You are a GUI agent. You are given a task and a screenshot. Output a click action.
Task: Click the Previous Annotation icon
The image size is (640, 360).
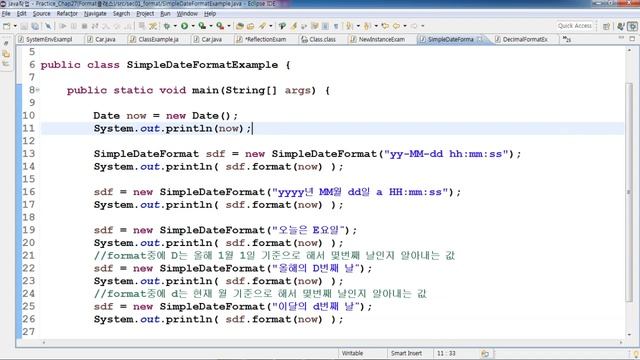coord(367,26)
